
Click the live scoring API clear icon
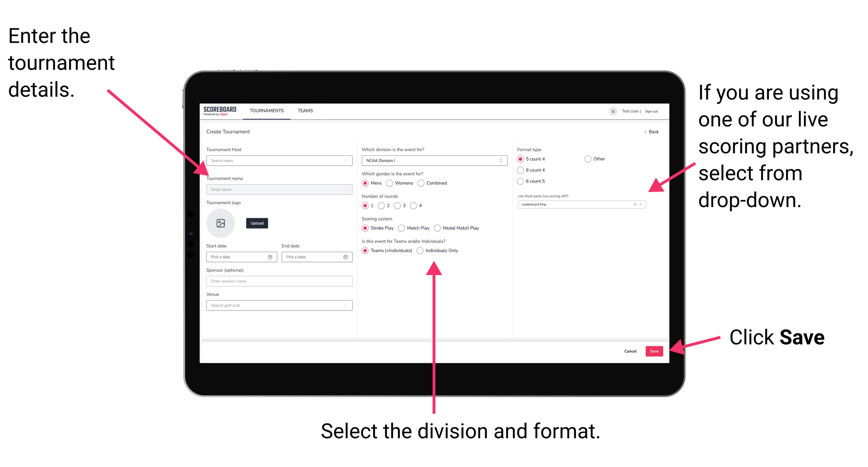[x=633, y=204]
